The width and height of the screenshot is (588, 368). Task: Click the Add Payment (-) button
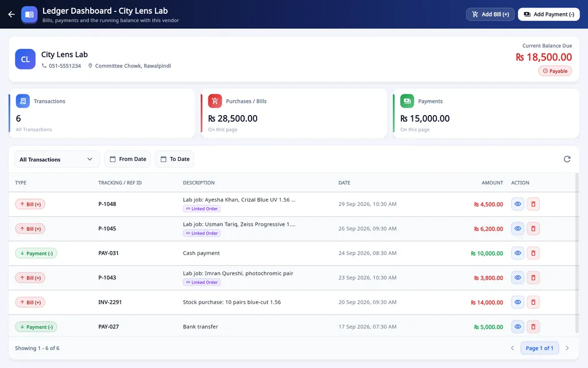548,14
